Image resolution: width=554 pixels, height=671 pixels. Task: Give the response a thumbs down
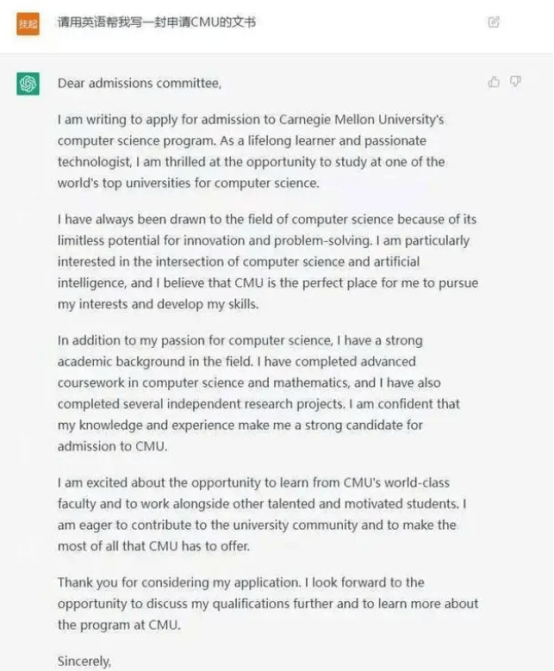click(515, 81)
